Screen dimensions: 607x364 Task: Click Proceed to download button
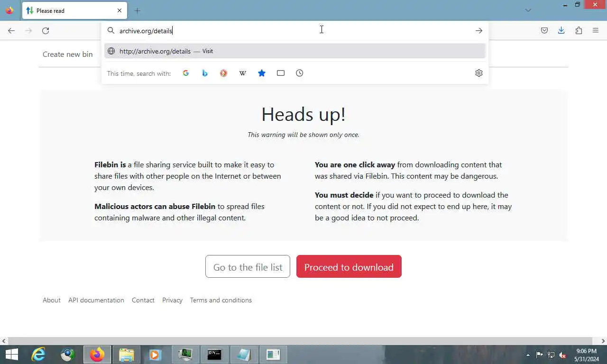(349, 266)
